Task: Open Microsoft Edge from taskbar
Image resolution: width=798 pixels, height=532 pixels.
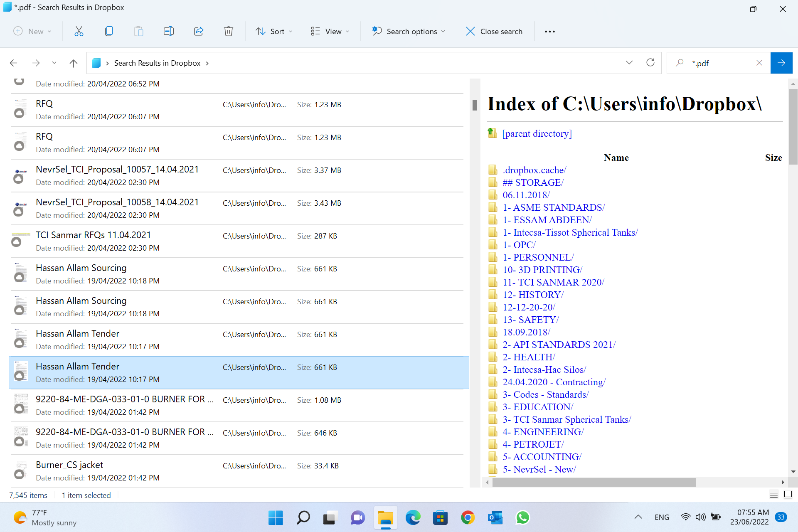Action: (x=413, y=518)
